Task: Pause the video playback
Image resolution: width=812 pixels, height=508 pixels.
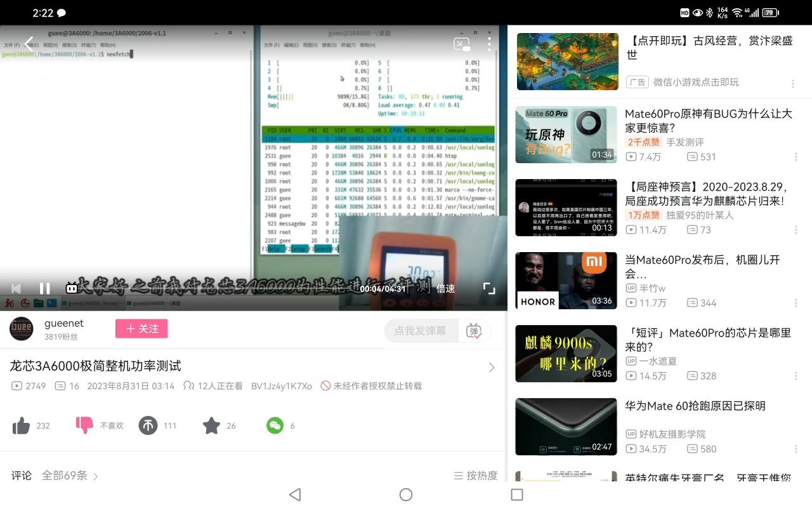Action: coord(45,288)
